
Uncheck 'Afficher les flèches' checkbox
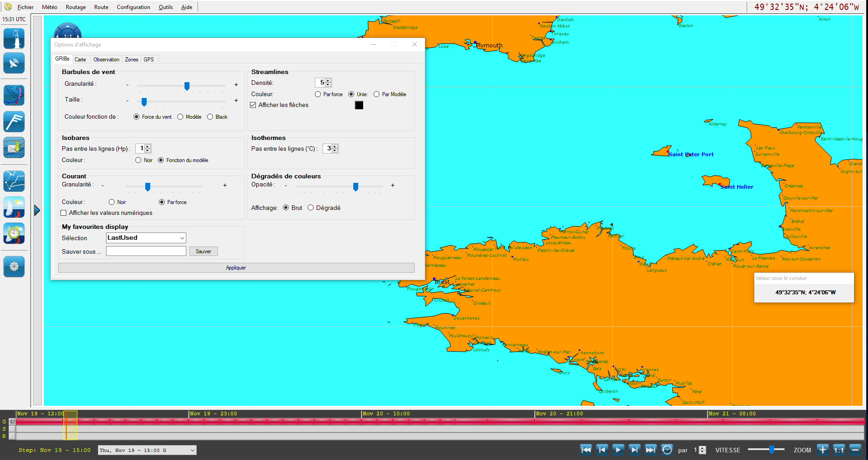(x=253, y=105)
